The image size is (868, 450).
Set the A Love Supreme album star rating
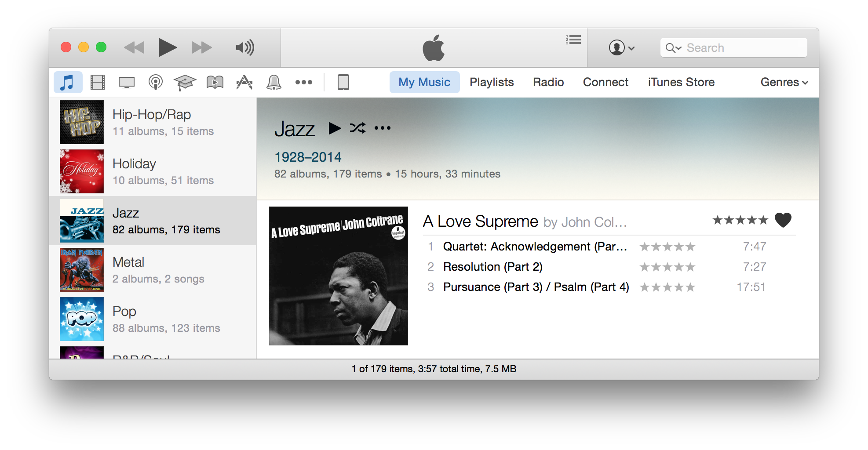(740, 220)
